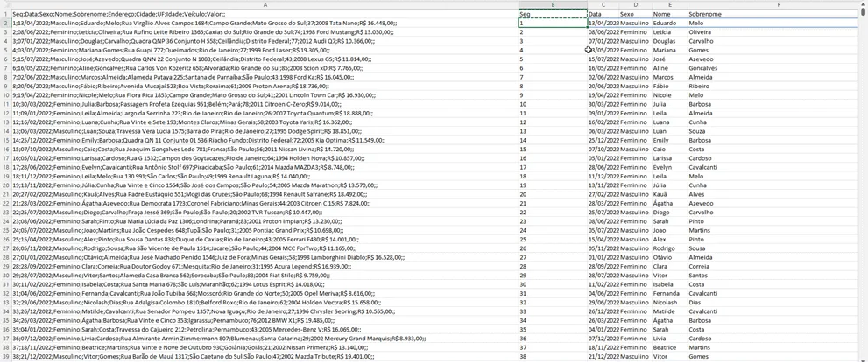
Task: Click the surname cell 'Santos'
Action: click(774, 276)
